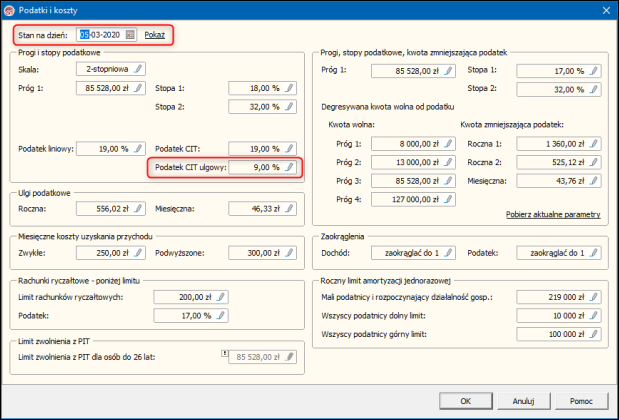Click the Anuluj button

pos(523,401)
